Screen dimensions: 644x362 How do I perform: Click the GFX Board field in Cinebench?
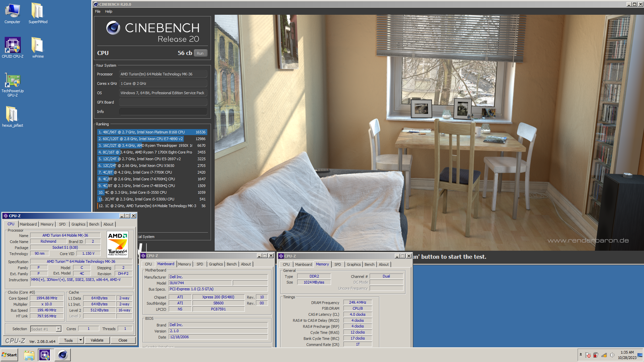point(163,102)
